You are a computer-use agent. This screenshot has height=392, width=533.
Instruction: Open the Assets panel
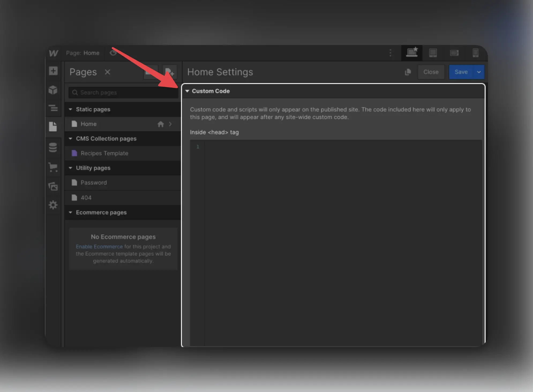point(53,186)
